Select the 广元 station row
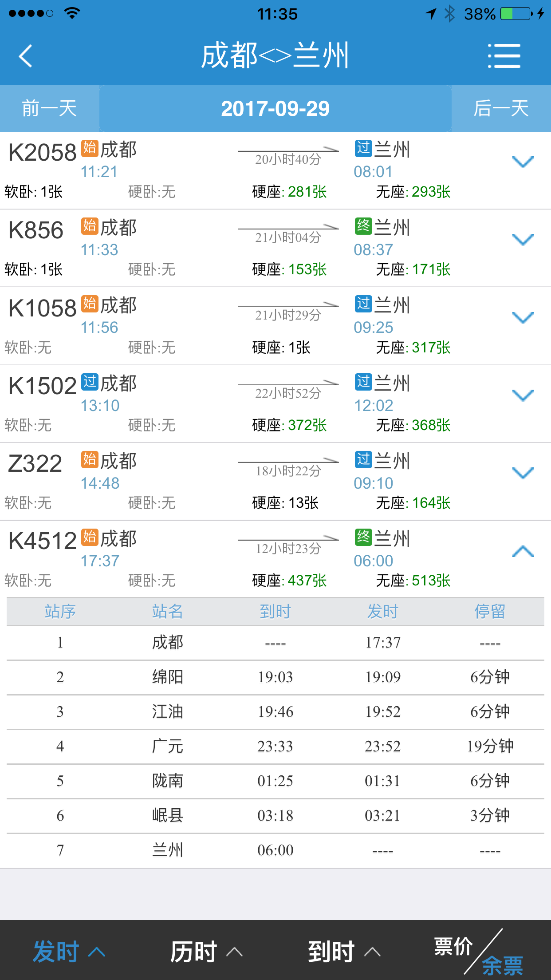Image resolution: width=551 pixels, height=980 pixels. click(275, 747)
